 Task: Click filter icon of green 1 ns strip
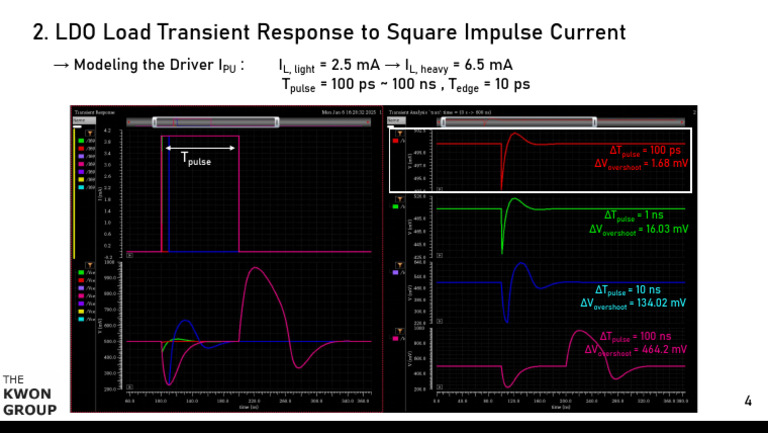tap(399, 199)
